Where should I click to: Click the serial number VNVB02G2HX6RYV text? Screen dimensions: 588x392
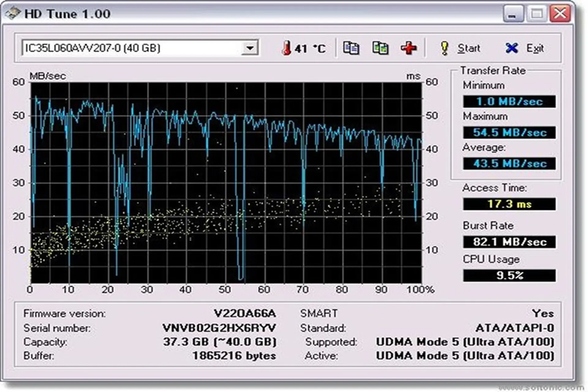coord(219,328)
